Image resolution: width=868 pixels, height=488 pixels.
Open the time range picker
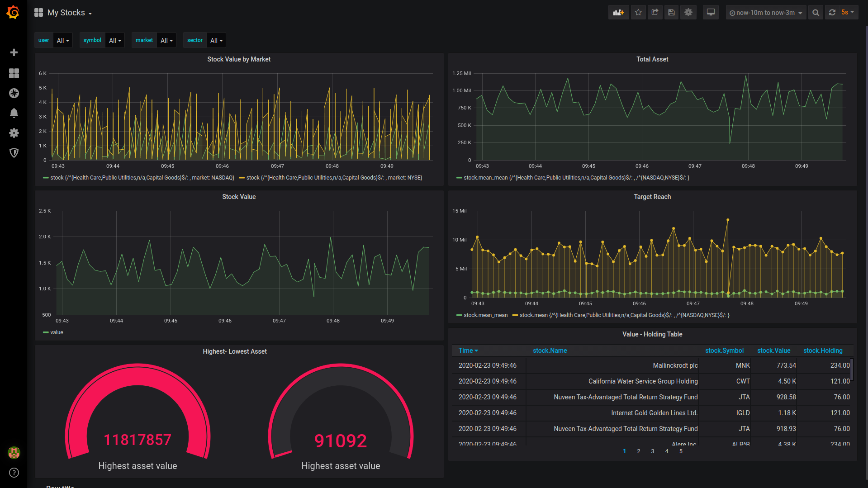pyautogui.click(x=766, y=13)
